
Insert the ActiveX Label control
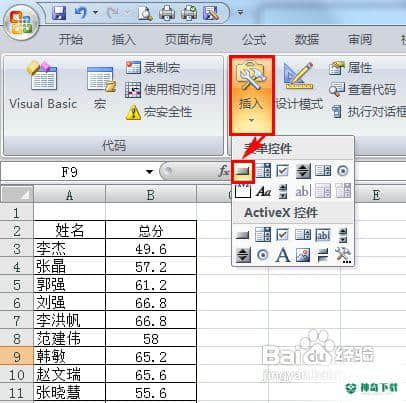point(283,256)
